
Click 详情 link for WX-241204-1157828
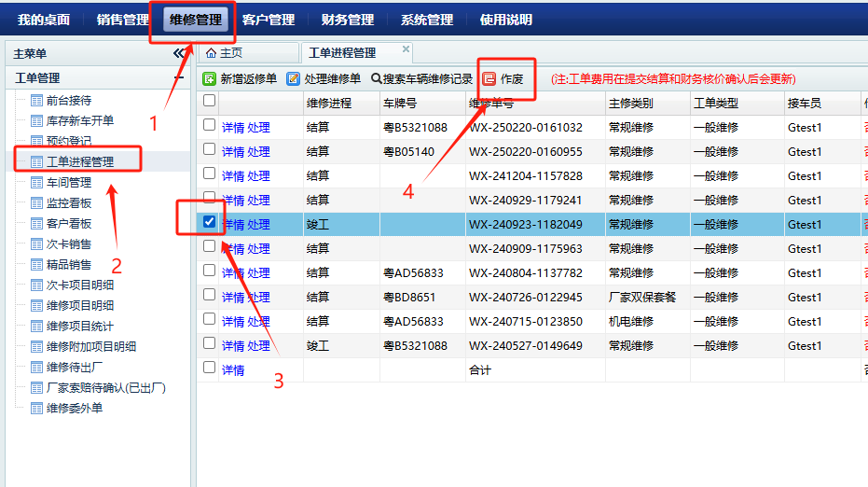pos(233,176)
